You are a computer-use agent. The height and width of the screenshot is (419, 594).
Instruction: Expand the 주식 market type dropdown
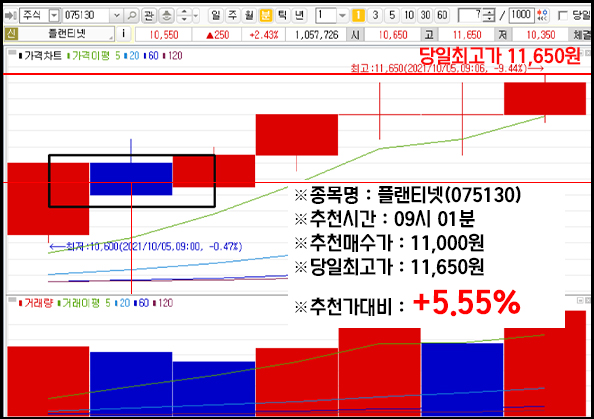[54, 16]
